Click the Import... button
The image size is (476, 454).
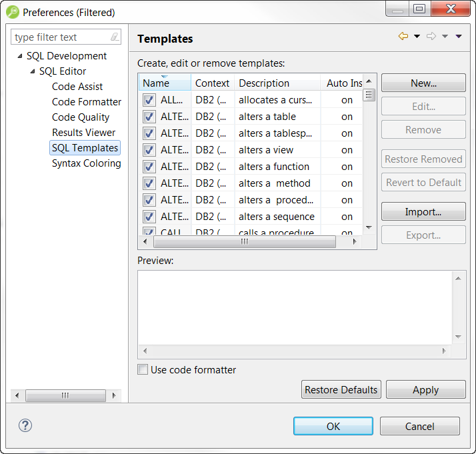click(x=423, y=212)
